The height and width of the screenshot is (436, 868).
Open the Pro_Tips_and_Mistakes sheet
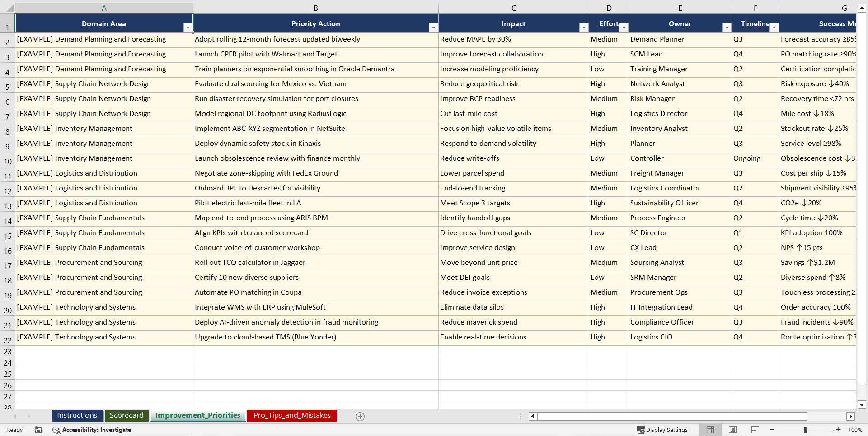[x=292, y=415]
